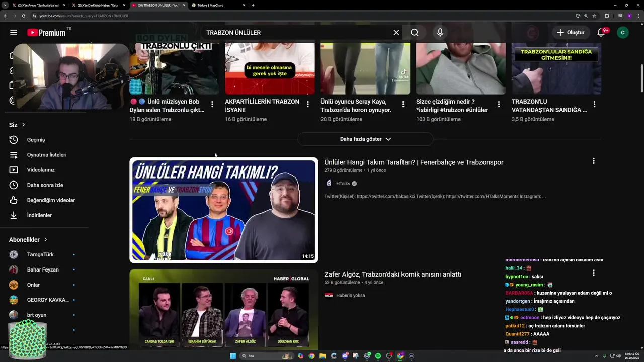
Task: Open Chrome from the taskbar
Action: (x=312, y=356)
